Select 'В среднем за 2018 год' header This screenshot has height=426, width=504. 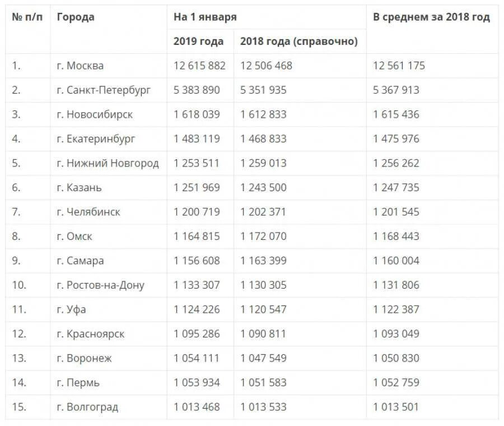(431, 17)
